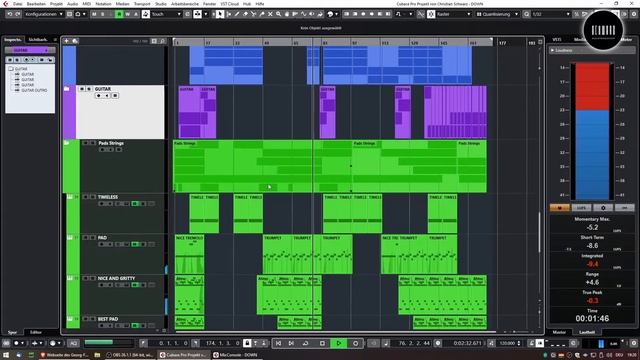
Task: Toggle the green Read automation R button
Action: coord(119,14)
